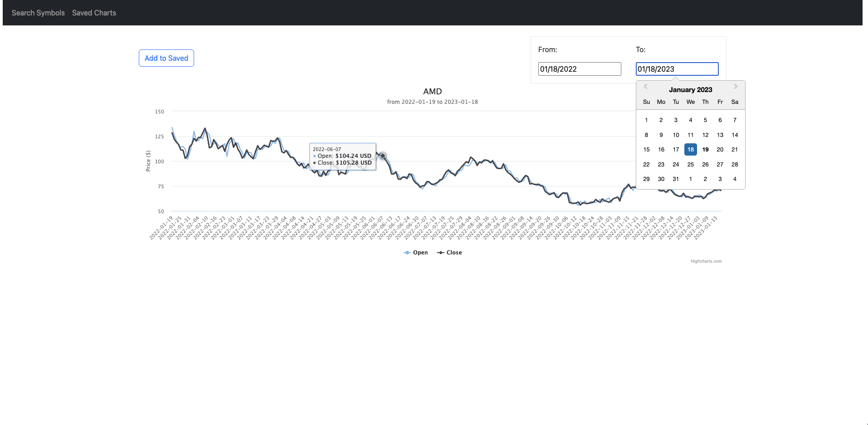Select the highlighted 18 in the calendar
The height and width of the screenshot is (425, 868).
click(x=690, y=149)
